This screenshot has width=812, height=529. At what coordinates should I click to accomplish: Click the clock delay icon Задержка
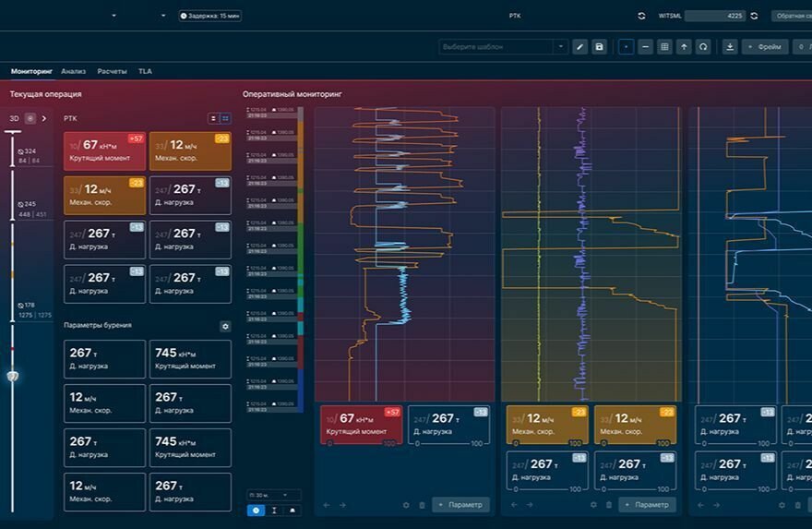(x=184, y=16)
